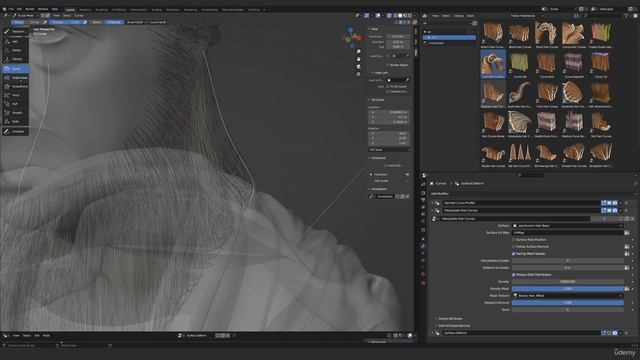Viewport: 640px width, 360px height.
Task: Click the Seed value field
Action: [x=568, y=310]
